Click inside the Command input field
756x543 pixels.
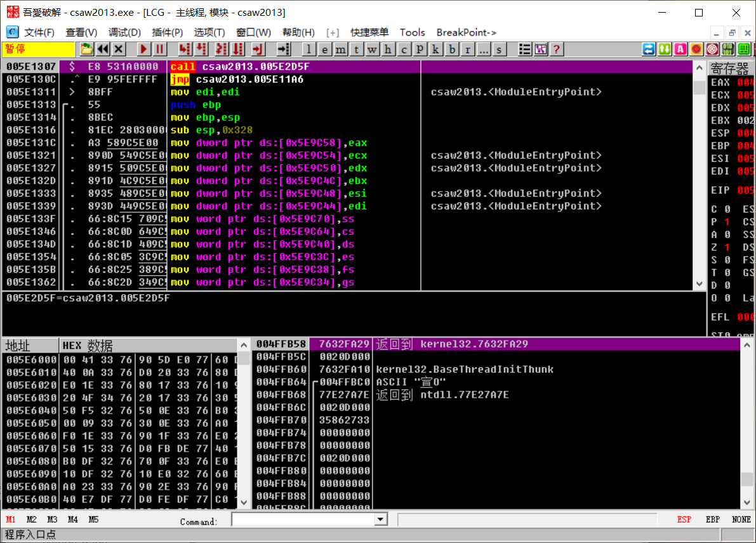tap(304, 520)
